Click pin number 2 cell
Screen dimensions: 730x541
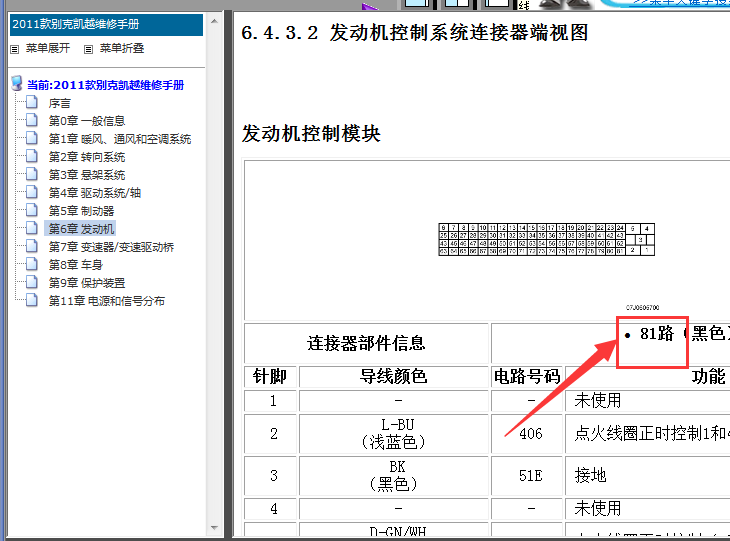pyautogui.click(x=270, y=433)
